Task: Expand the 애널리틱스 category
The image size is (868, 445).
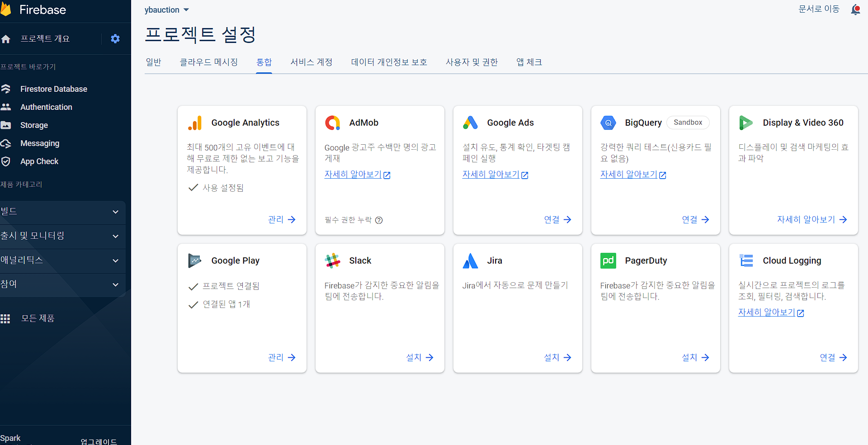Action: [x=63, y=260]
